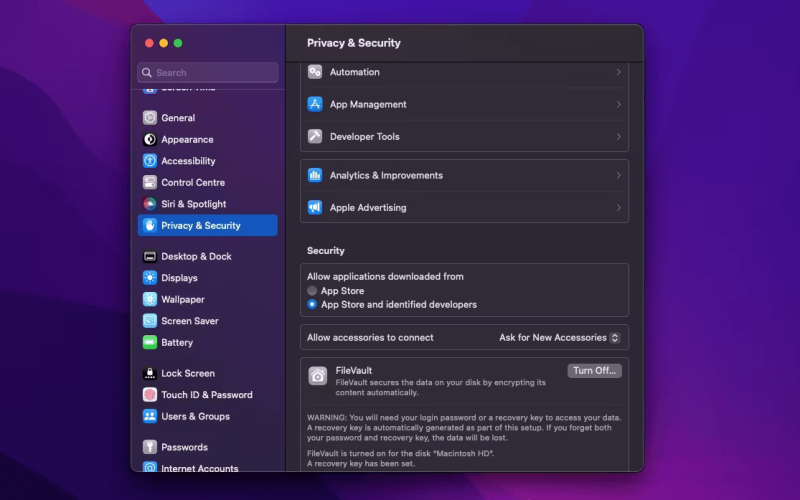Open the Appearance settings pane
Viewport: 800px width, 500px height.
coord(208,139)
